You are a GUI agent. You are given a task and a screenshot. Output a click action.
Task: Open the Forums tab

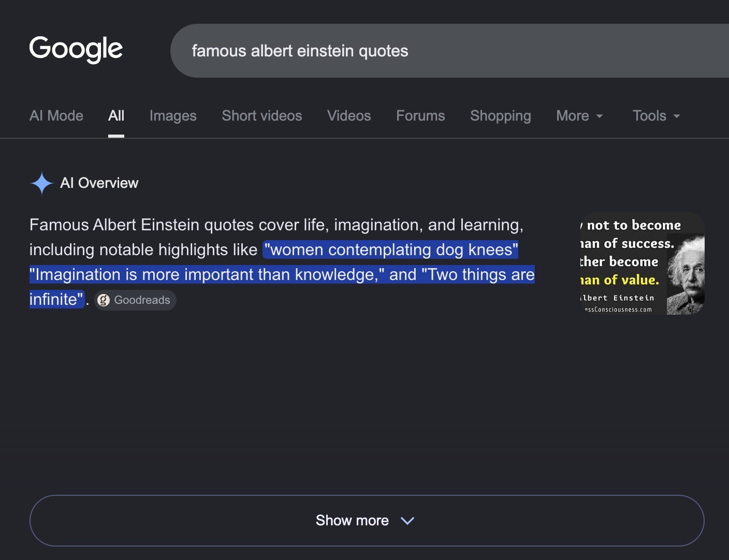click(420, 116)
